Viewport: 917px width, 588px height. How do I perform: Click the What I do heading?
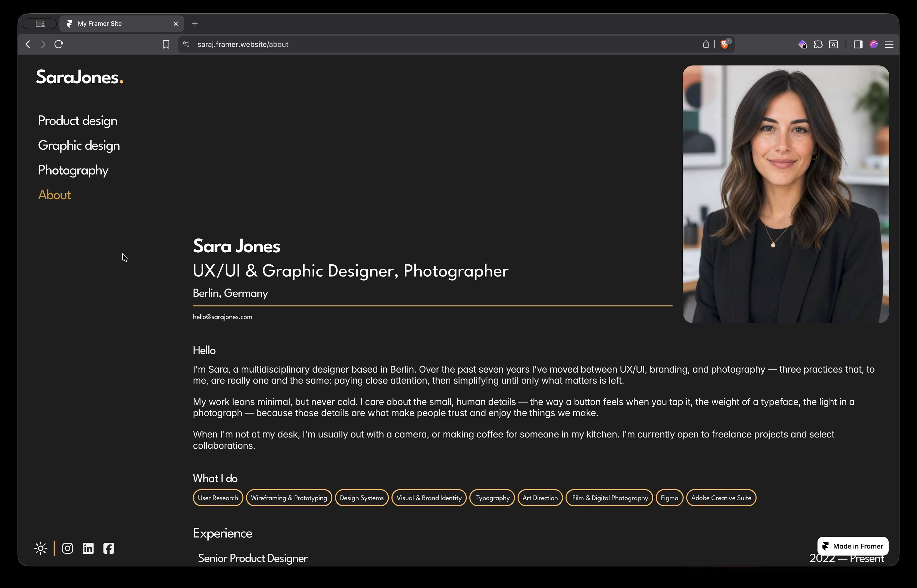click(215, 478)
